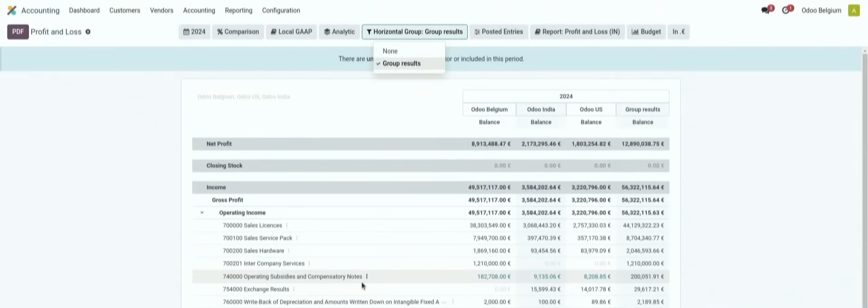
Task: Open the Odoo Belgium company switcher
Action: click(x=821, y=10)
